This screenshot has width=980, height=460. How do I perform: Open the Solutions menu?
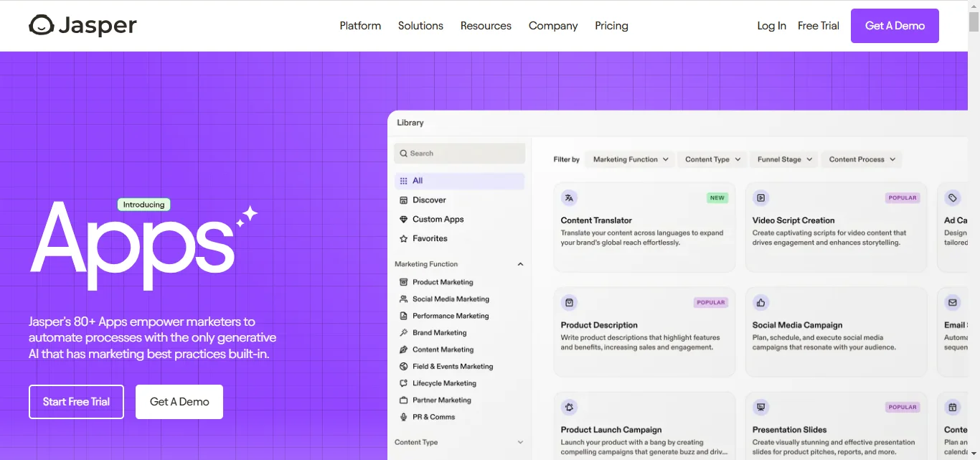click(420, 26)
